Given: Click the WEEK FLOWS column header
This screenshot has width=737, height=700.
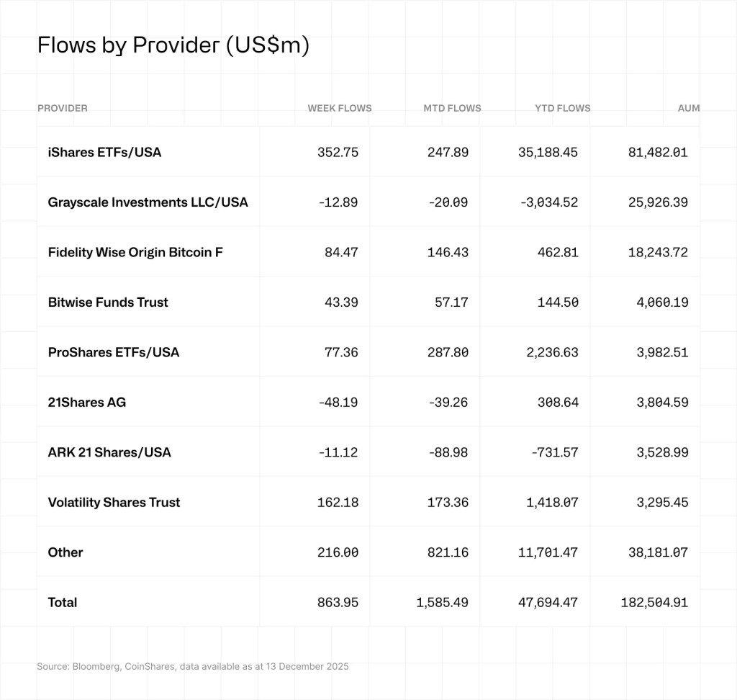Looking at the screenshot, I should point(339,108).
